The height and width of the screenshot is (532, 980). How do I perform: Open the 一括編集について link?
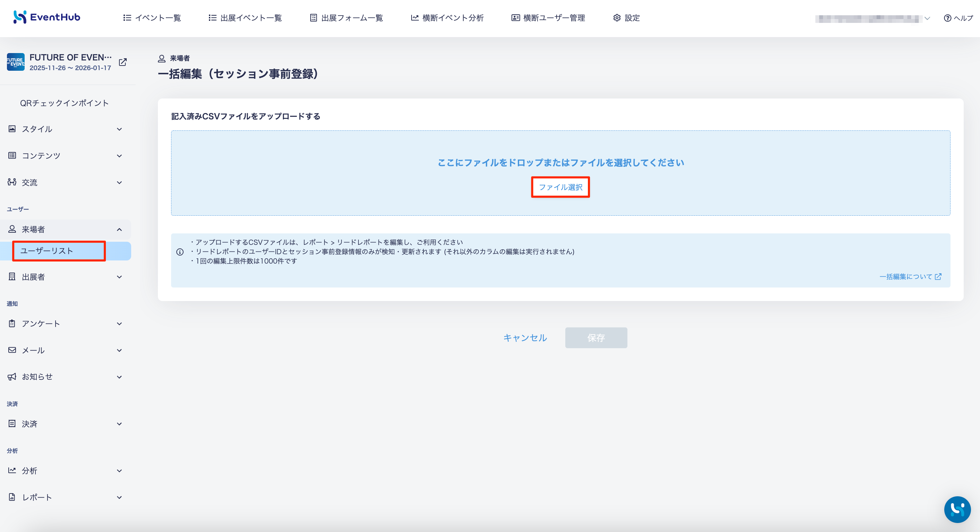906,277
